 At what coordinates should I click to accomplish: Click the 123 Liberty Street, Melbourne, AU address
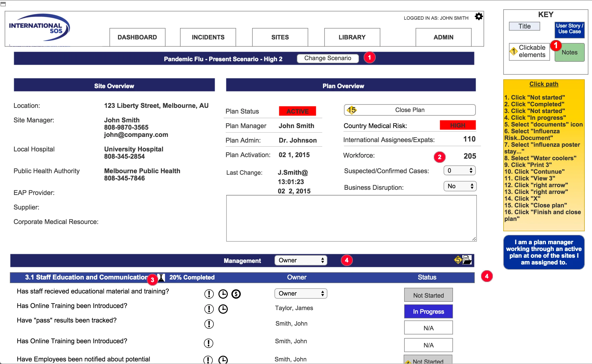156,106
